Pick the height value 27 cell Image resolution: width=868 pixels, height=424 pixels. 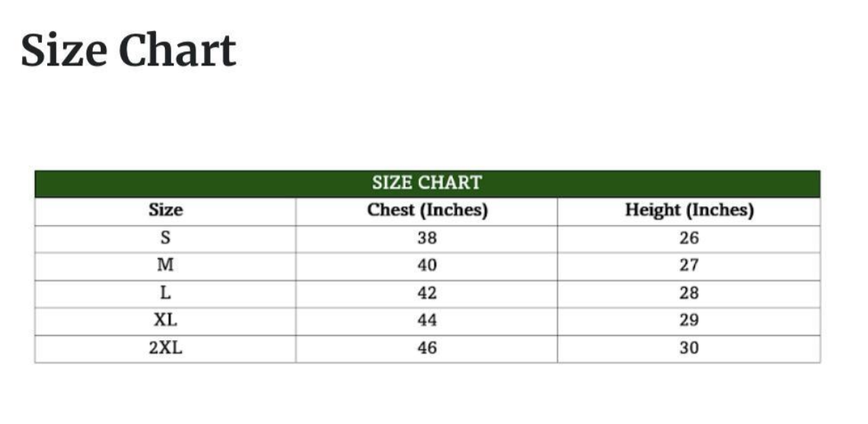click(x=689, y=266)
